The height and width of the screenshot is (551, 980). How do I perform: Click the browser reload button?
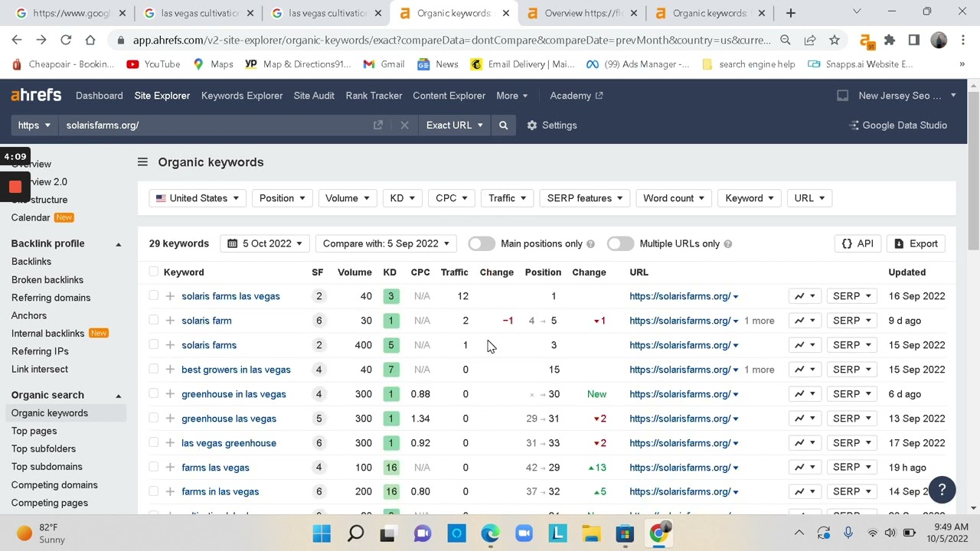(x=66, y=40)
